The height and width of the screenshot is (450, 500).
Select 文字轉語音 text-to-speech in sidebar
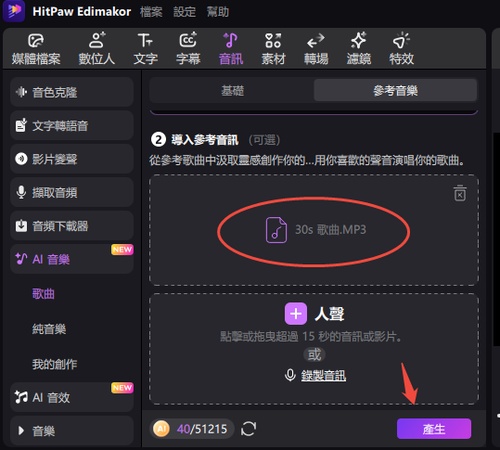[72, 125]
